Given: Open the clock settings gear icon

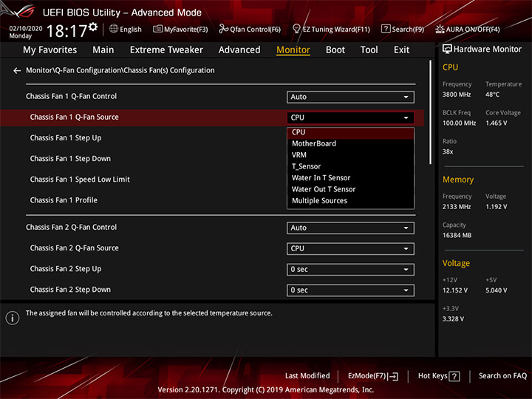Looking at the screenshot, I should (x=93, y=27).
